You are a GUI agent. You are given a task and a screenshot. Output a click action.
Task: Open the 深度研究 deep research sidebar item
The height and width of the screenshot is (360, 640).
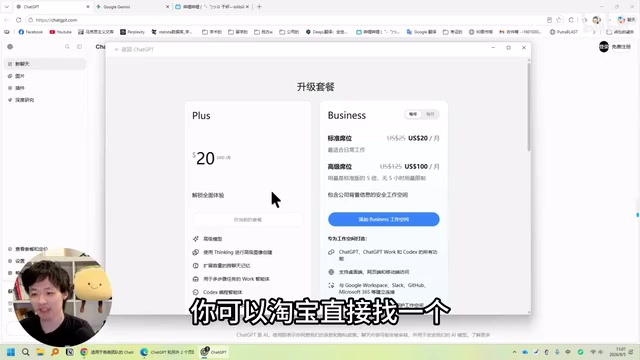coord(45,100)
